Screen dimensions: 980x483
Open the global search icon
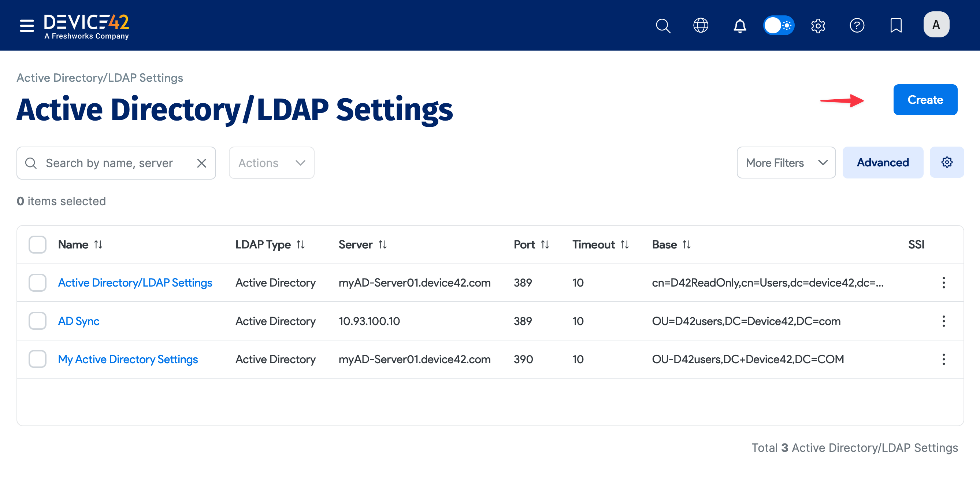tap(663, 26)
